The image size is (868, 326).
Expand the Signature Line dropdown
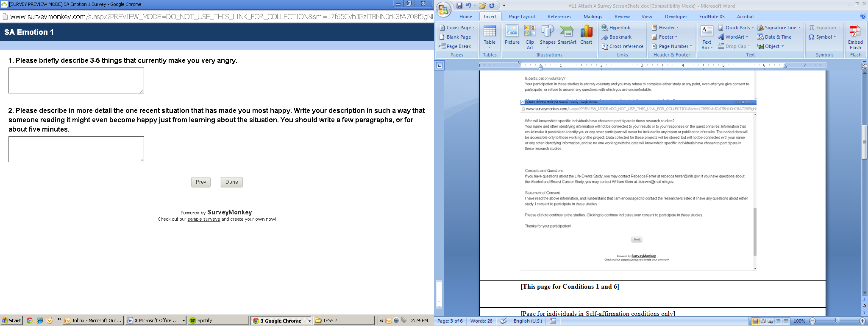[779, 28]
